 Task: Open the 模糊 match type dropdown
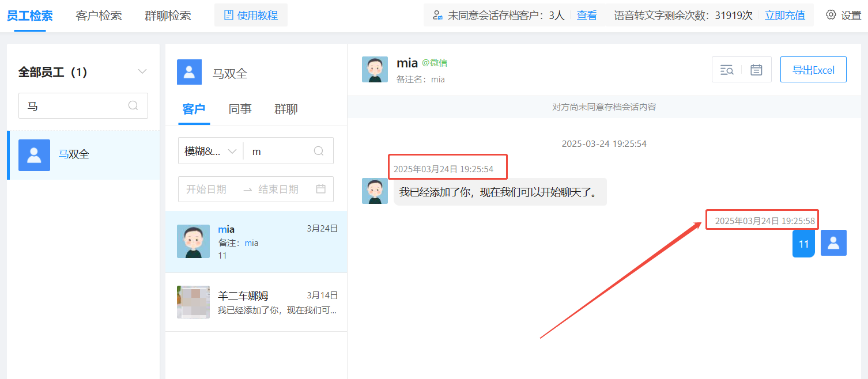210,151
